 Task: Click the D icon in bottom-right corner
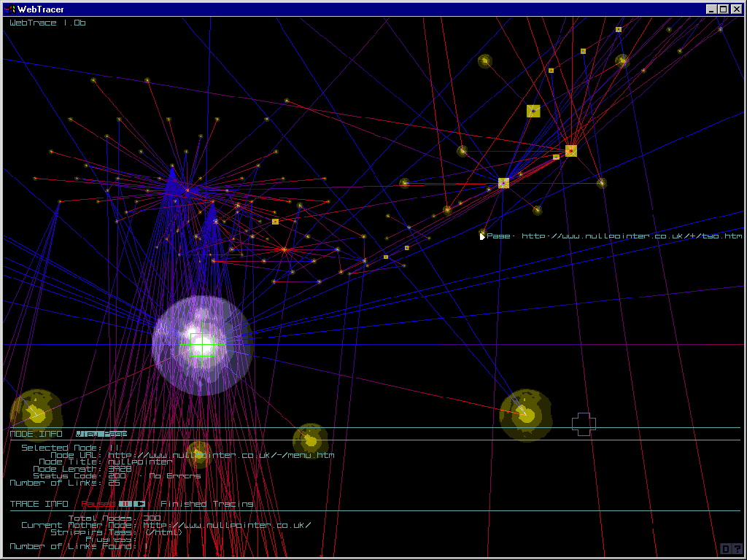[726, 549]
